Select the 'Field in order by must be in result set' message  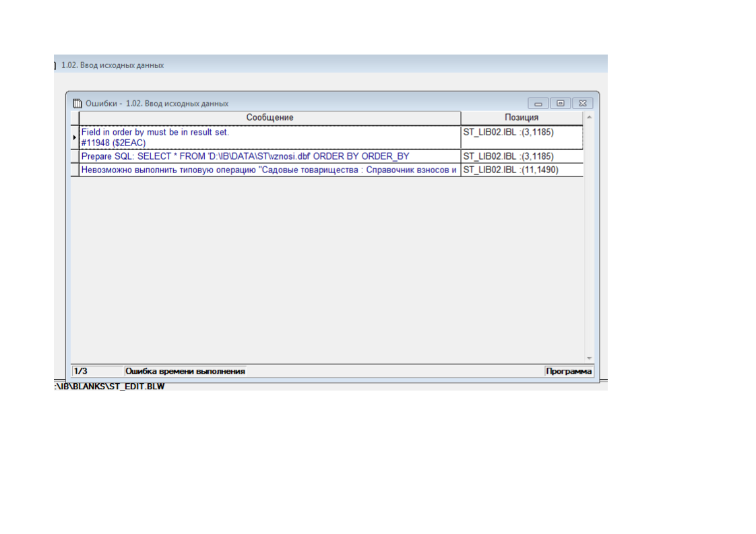270,137
